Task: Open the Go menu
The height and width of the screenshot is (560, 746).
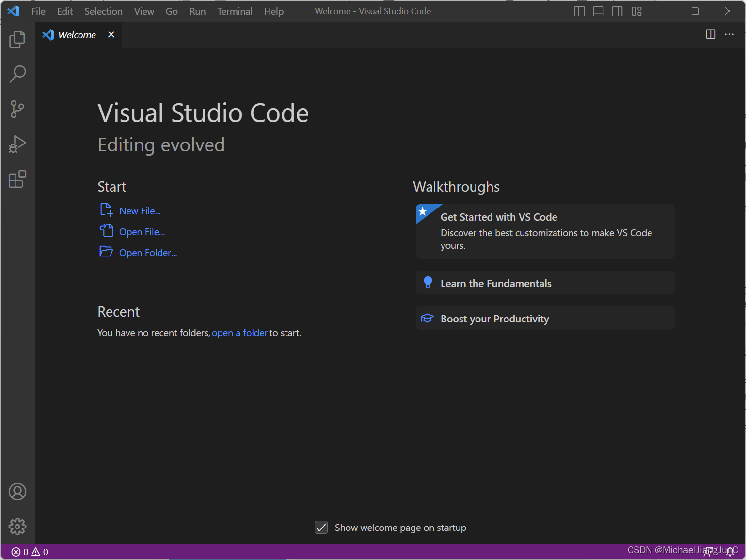Action: click(172, 11)
